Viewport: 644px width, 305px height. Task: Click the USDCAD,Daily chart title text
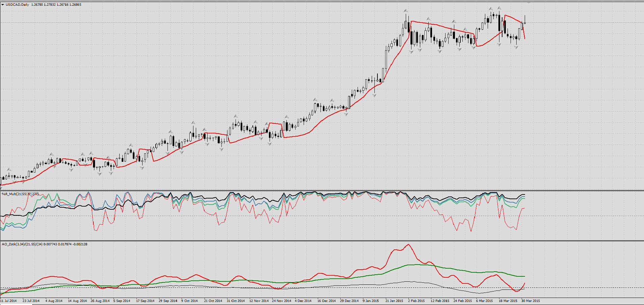point(17,5)
